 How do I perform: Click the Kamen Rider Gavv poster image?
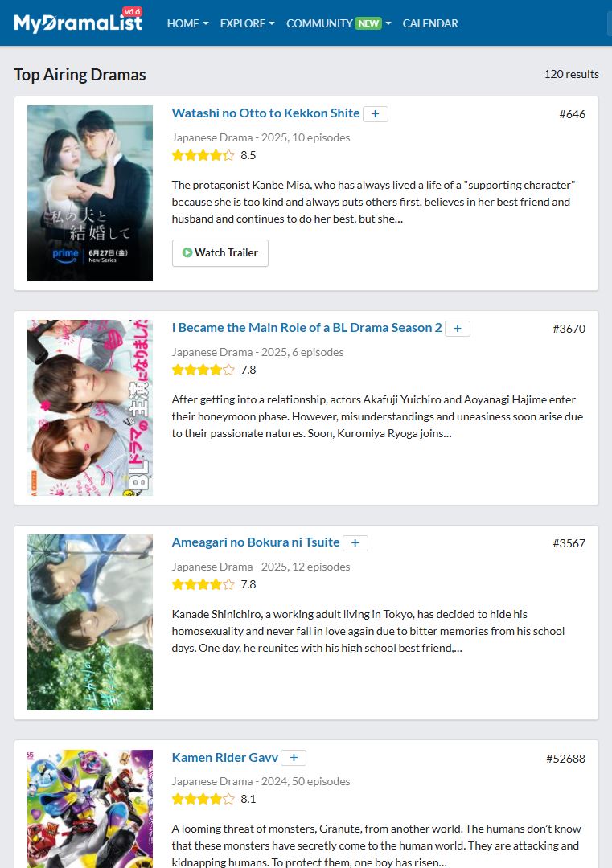90,809
